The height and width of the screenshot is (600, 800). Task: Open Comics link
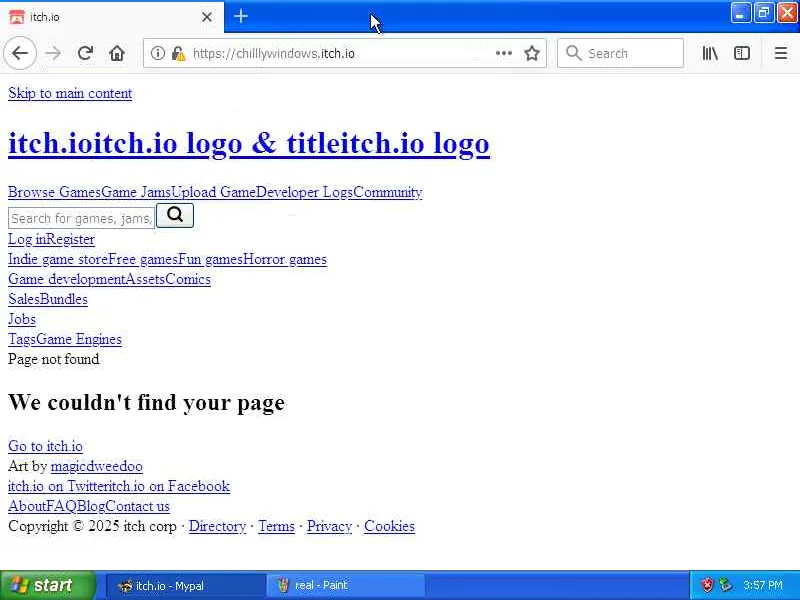pyautogui.click(x=188, y=279)
